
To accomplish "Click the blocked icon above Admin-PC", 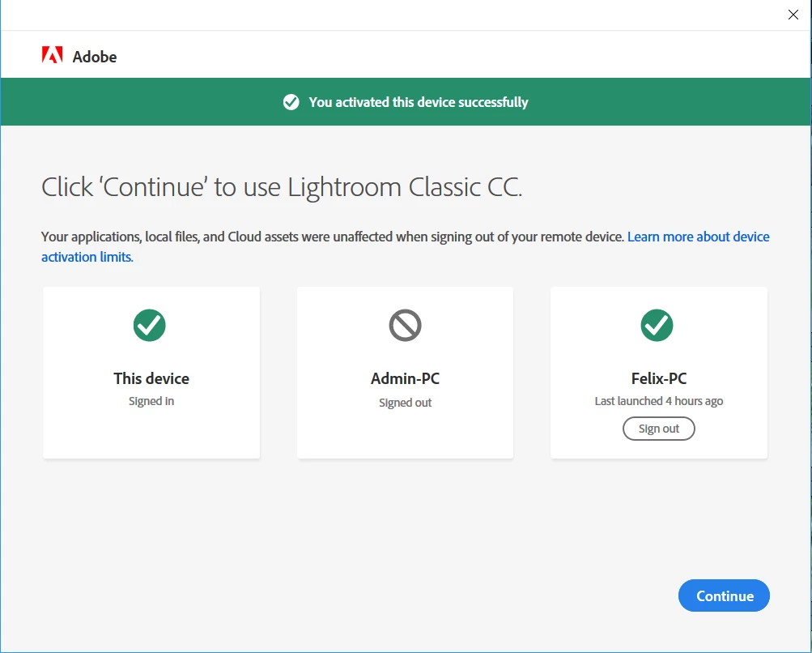I will (405, 325).
